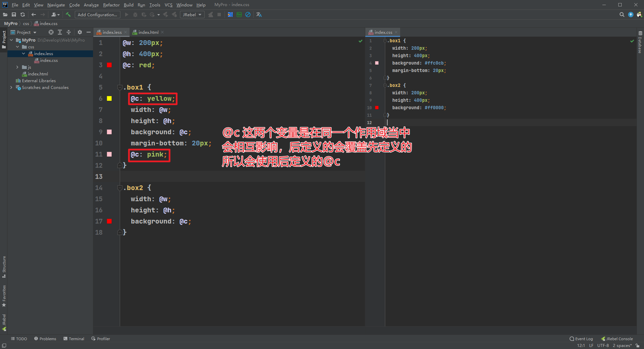644x349 pixels.
Task: Click the UTF-8 encoding in status bar
Action: (x=603, y=345)
